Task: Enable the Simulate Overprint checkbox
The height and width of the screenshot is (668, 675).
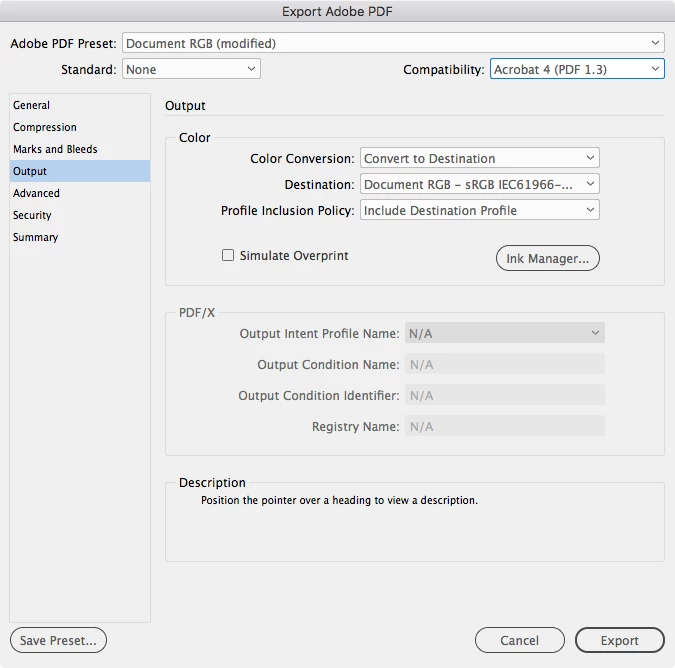Action: 228,255
